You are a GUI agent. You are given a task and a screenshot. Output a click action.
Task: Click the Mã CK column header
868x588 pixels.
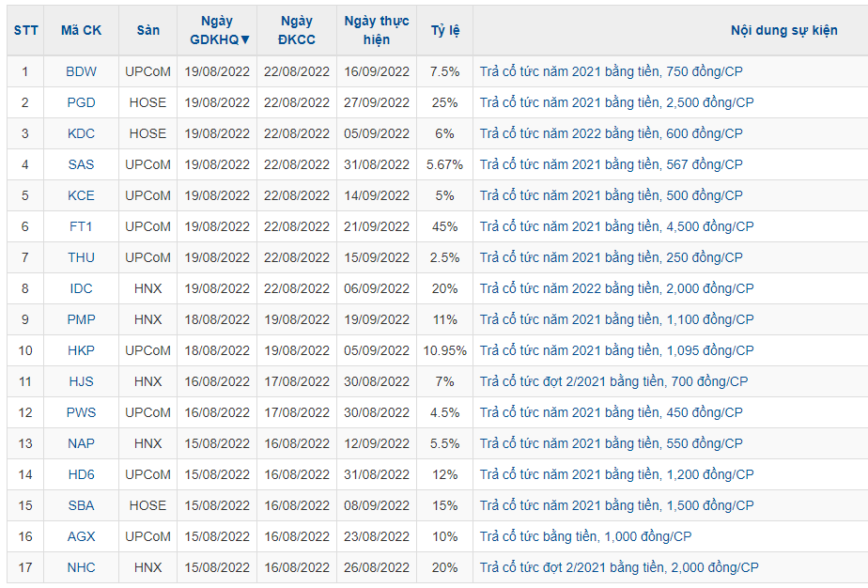(x=81, y=30)
